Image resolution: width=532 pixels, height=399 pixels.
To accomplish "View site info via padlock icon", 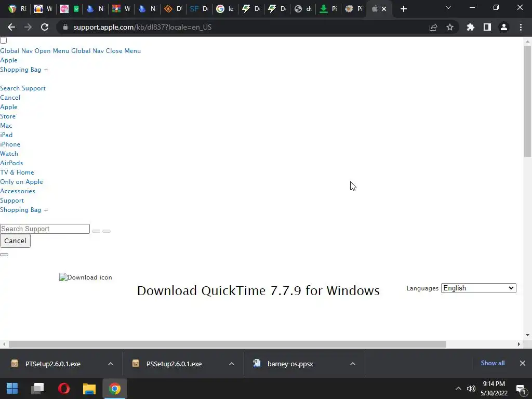I will pyautogui.click(x=65, y=27).
